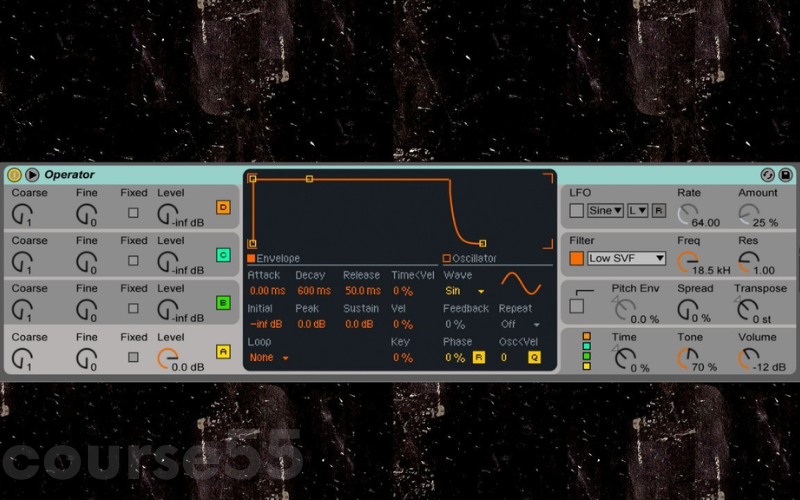
Task: Select oscillator C button
Action: coord(223,255)
